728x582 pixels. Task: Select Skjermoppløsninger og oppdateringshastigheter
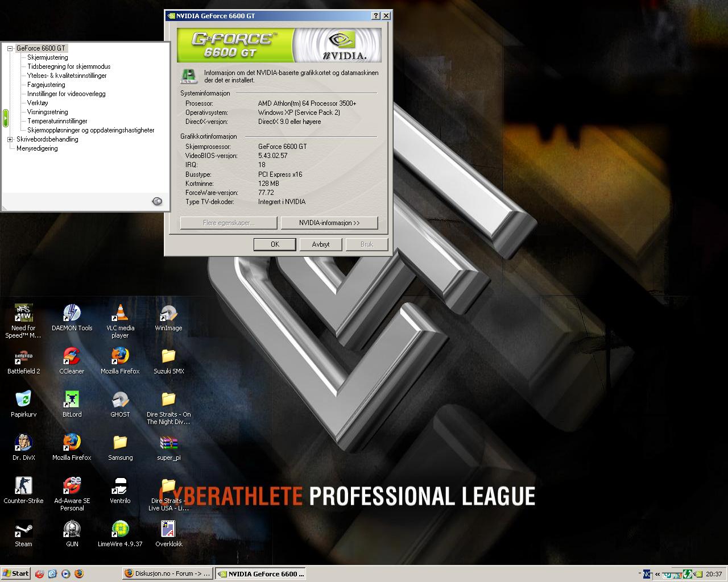tap(91, 130)
